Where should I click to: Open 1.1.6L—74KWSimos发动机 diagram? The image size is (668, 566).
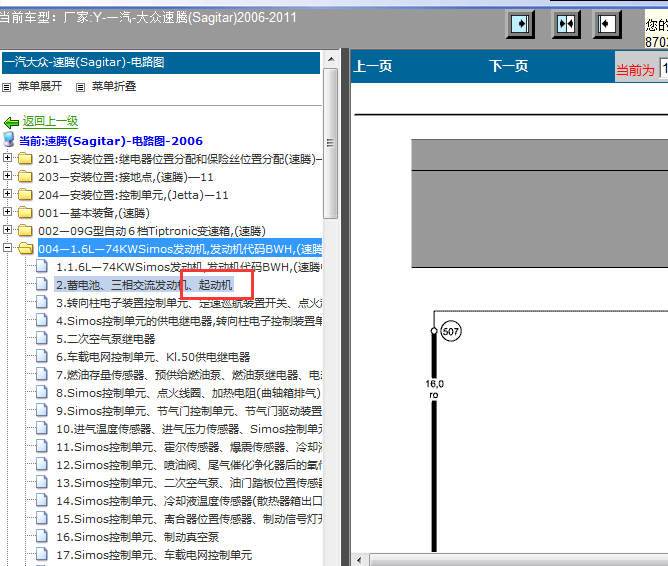(189, 267)
